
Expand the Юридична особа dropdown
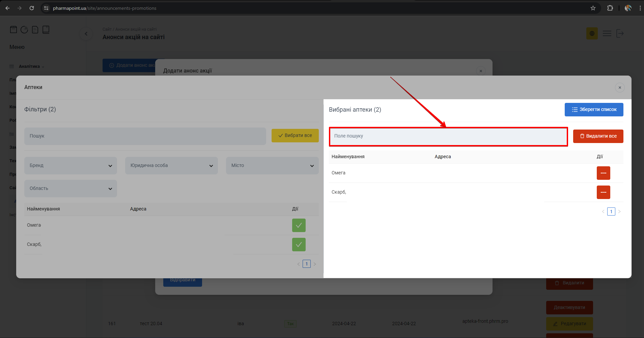click(x=171, y=166)
